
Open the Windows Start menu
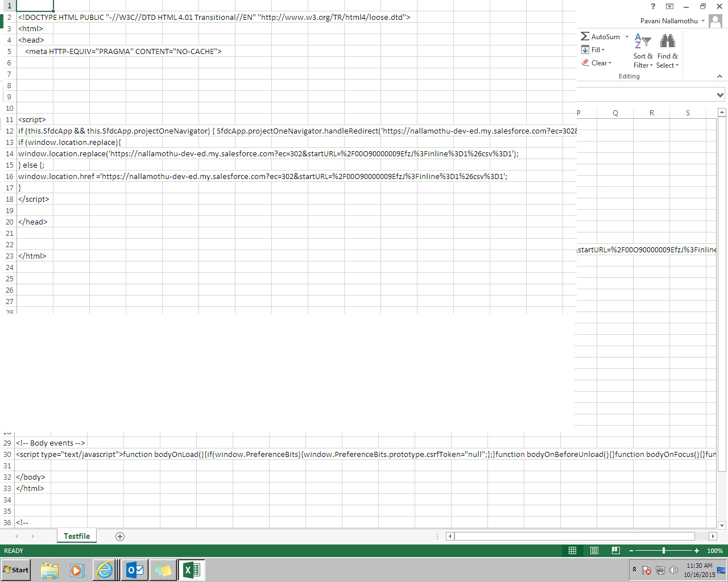16,570
